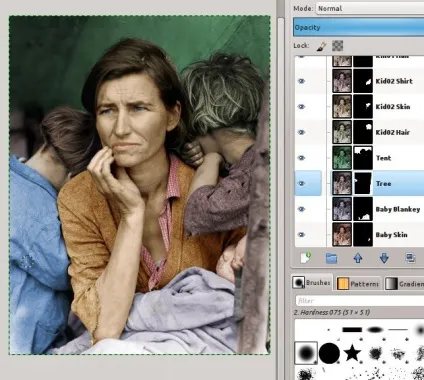Screen dimensions: 424x380
Task: Click the green Tent layer thumbnail
Action: [x=342, y=158]
